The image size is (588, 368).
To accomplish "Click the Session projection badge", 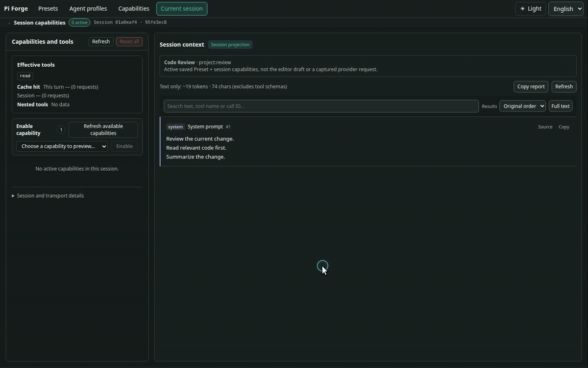I will coord(230,45).
